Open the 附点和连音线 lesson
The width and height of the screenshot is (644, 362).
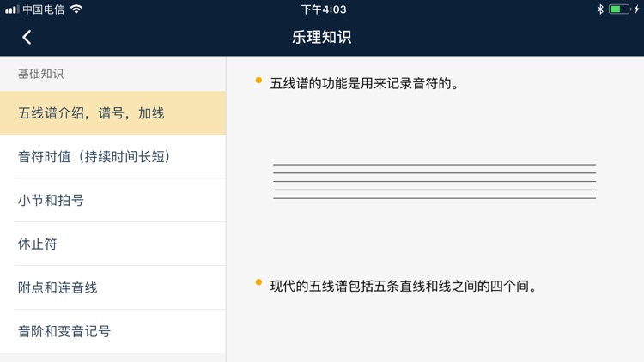[x=113, y=287]
